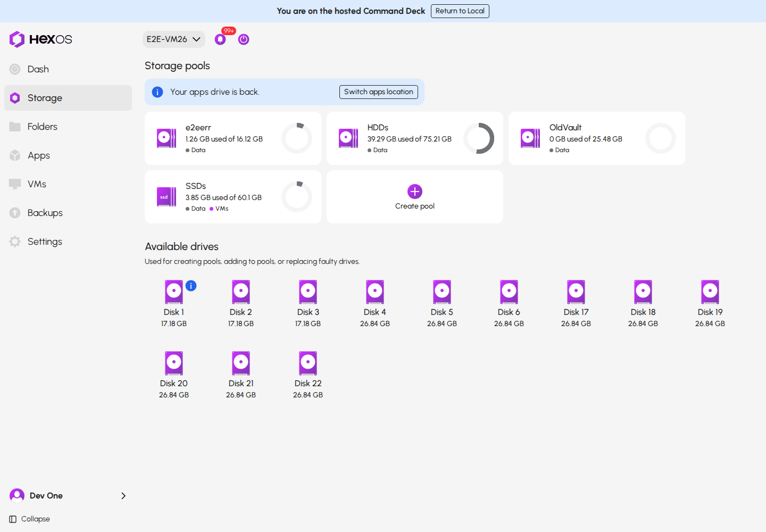
Task: Select the Disk 4 drive icon
Action: [x=375, y=292]
